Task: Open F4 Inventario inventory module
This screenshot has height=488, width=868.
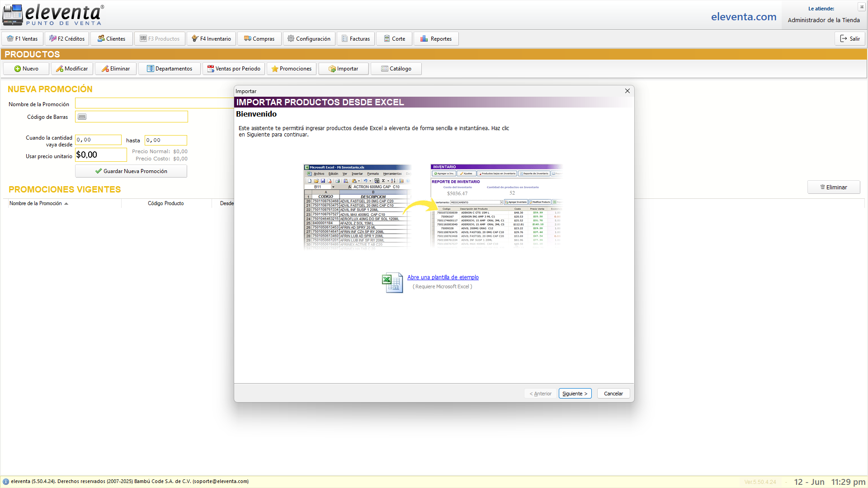Action: (211, 39)
